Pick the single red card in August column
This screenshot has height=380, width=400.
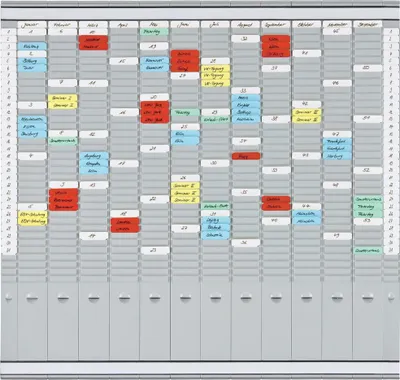tap(246, 156)
